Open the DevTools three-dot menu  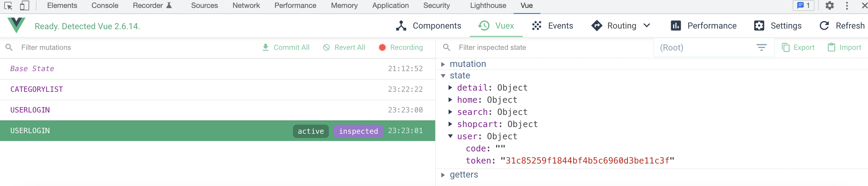tap(847, 6)
